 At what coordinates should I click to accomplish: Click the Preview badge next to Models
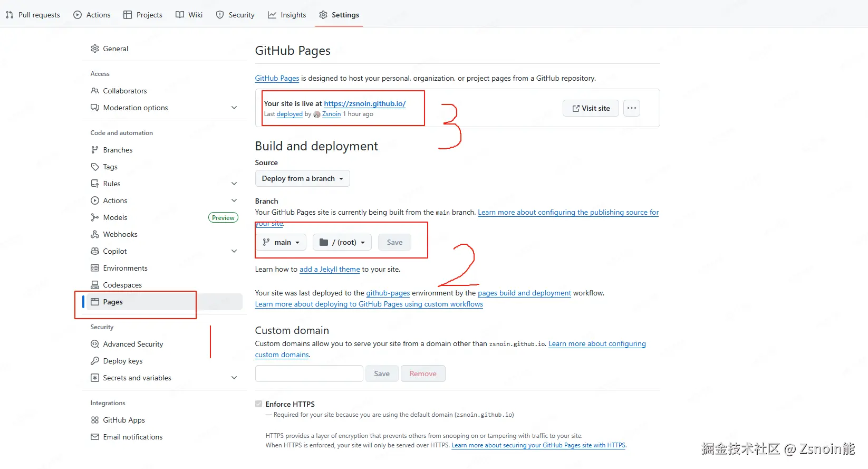click(x=223, y=217)
